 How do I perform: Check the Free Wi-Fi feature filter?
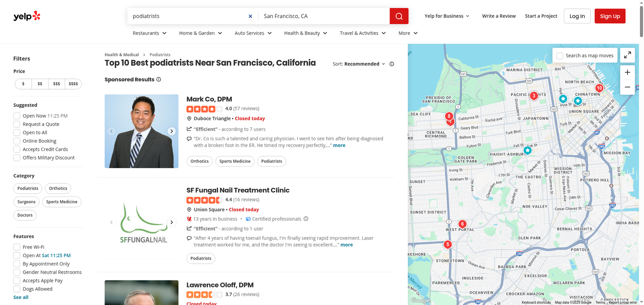(x=17, y=247)
